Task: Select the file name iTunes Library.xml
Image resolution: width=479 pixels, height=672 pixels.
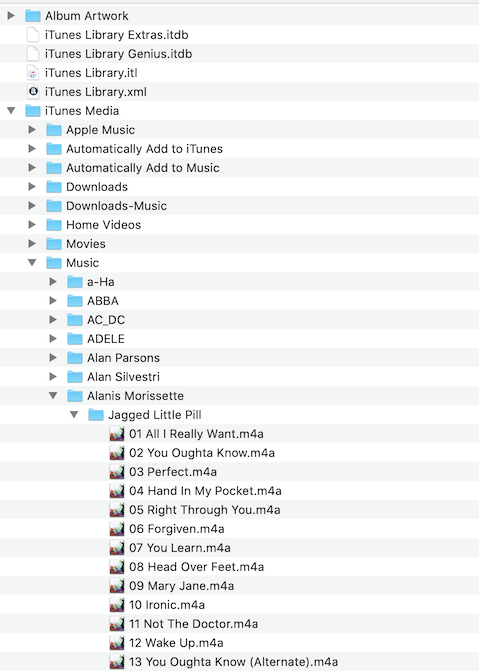Action: (96, 92)
